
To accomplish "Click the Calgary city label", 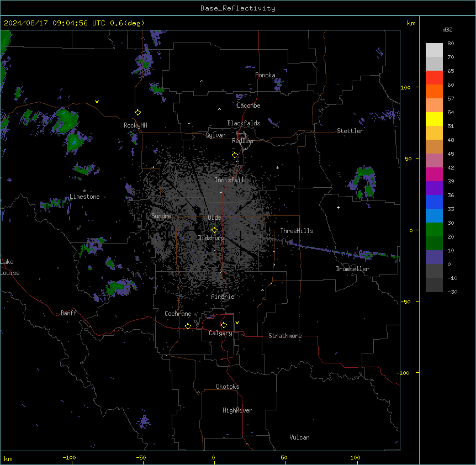I will pos(220,333).
